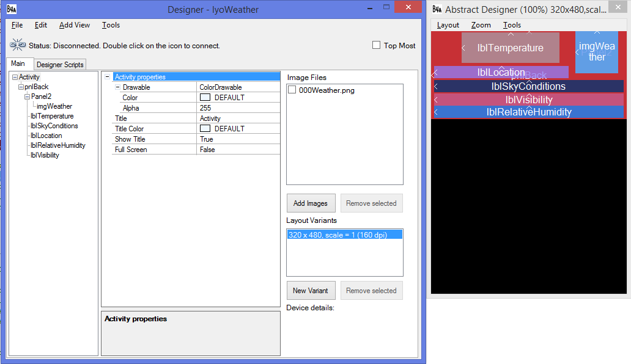Click Remove selected under Image Files
Image resolution: width=631 pixels, height=364 pixels.
pyautogui.click(x=371, y=203)
